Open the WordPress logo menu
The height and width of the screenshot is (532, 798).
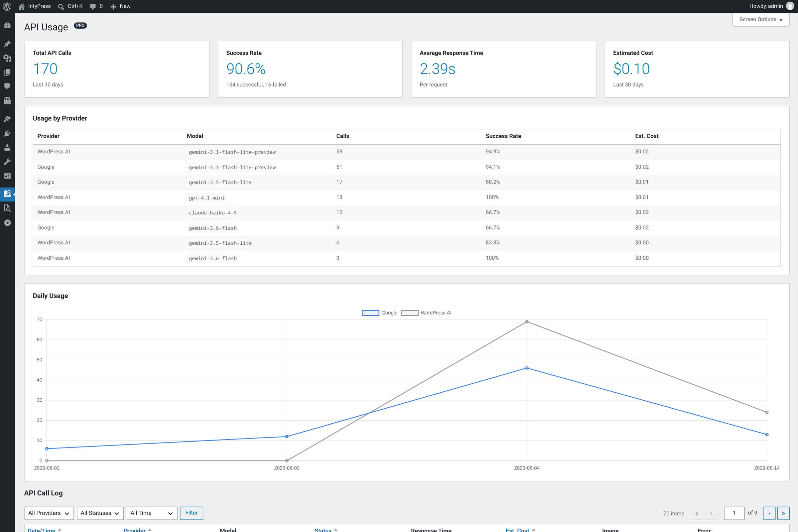click(7, 6)
